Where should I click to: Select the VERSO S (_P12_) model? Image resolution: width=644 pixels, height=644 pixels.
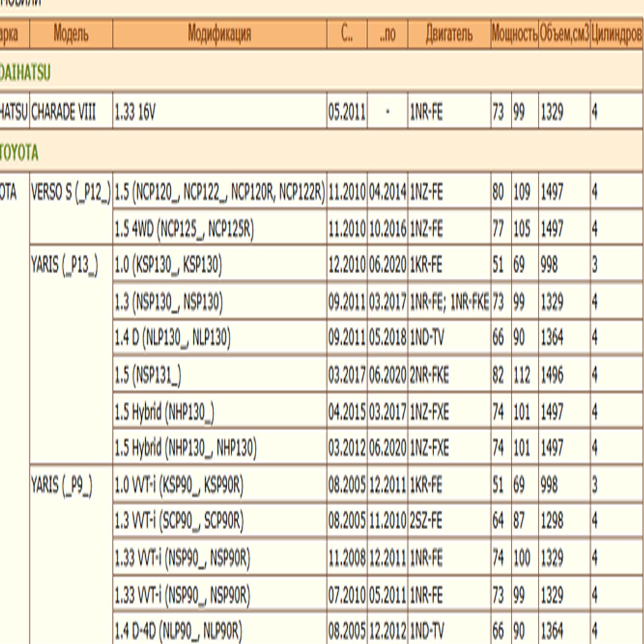tap(70, 192)
